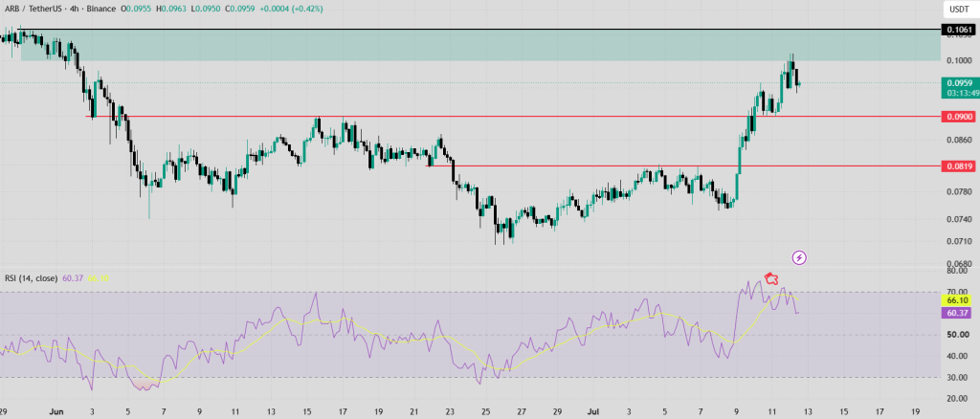This screenshot has width=980, height=419.
Task: Click the 21 date on time axis
Action: pyautogui.click(x=413, y=411)
